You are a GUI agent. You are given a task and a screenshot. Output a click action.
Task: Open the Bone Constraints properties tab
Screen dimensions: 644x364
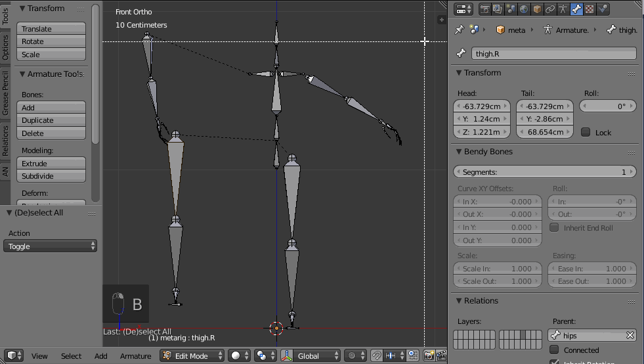(x=603, y=9)
